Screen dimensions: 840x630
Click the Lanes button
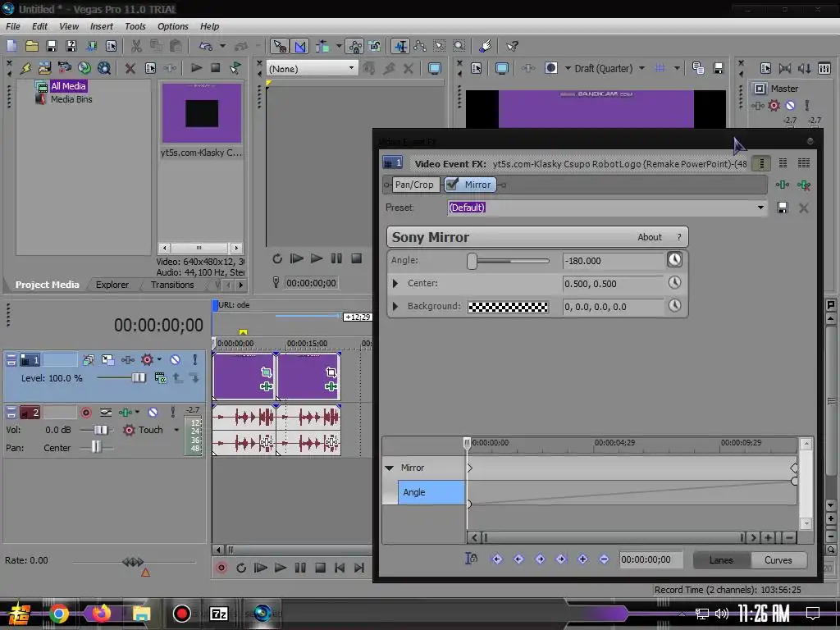tap(721, 559)
